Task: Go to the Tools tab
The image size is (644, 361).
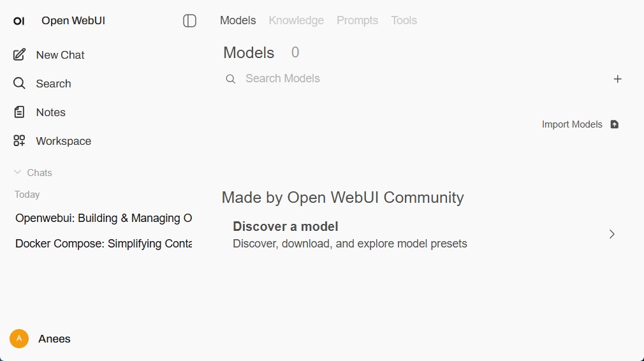Action: [404, 20]
